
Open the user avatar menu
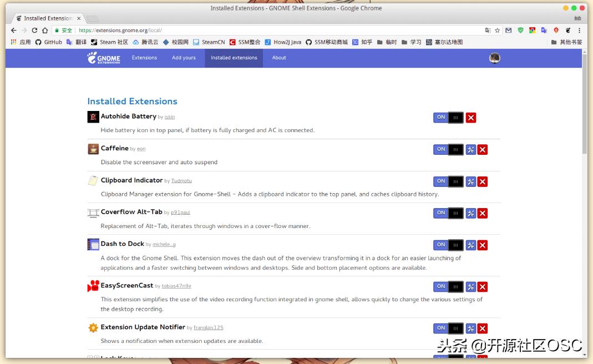[x=495, y=58]
